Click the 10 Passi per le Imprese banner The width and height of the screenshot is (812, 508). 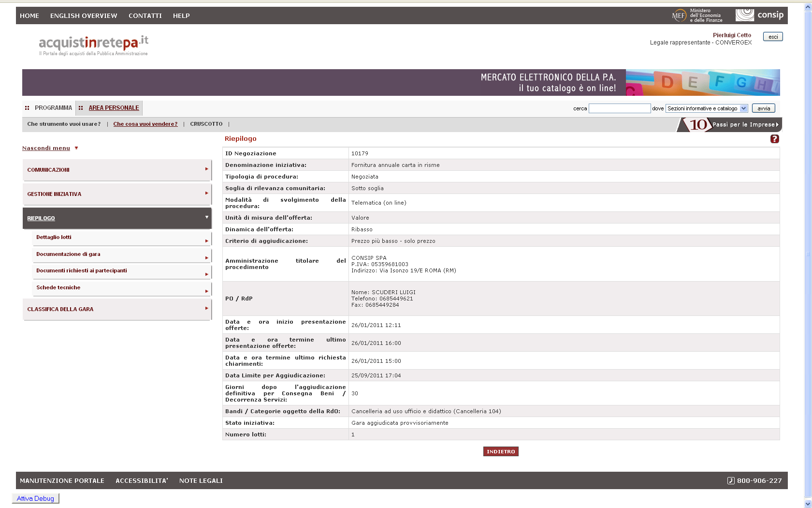(x=729, y=124)
